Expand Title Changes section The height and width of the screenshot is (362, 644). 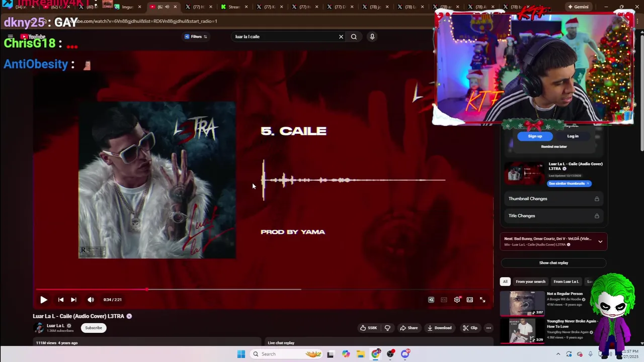553,216
